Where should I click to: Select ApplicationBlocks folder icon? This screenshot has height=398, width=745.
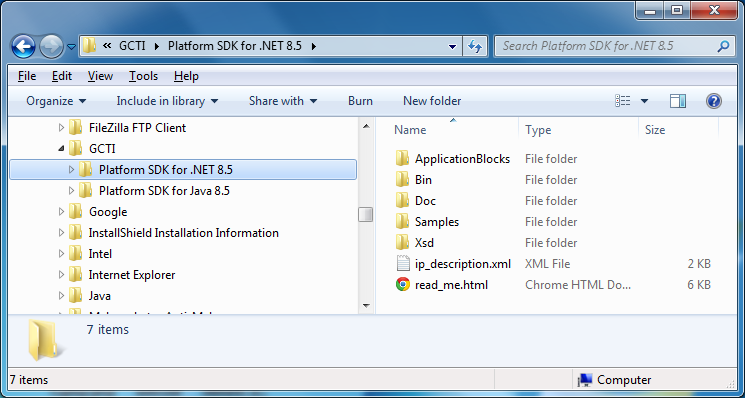[402, 159]
